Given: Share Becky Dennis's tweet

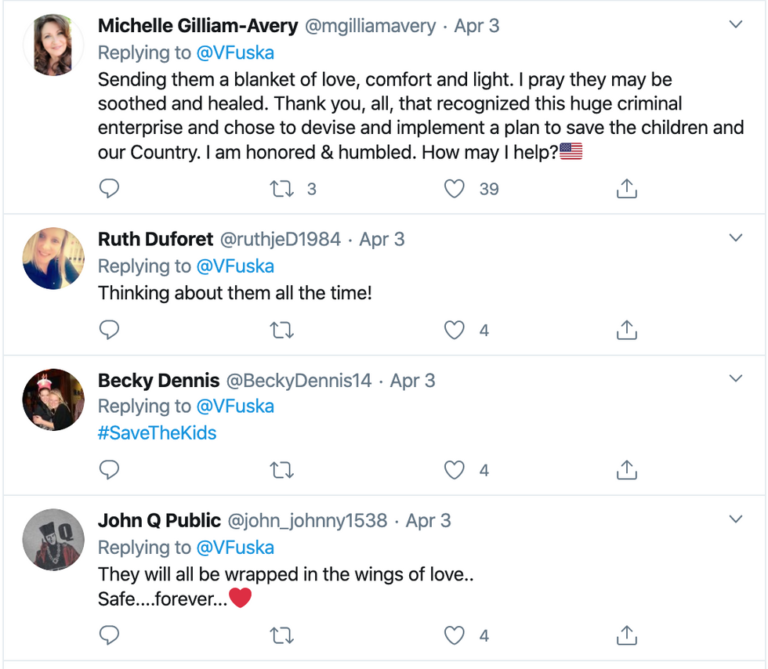Looking at the screenshot, I should 626,470.
